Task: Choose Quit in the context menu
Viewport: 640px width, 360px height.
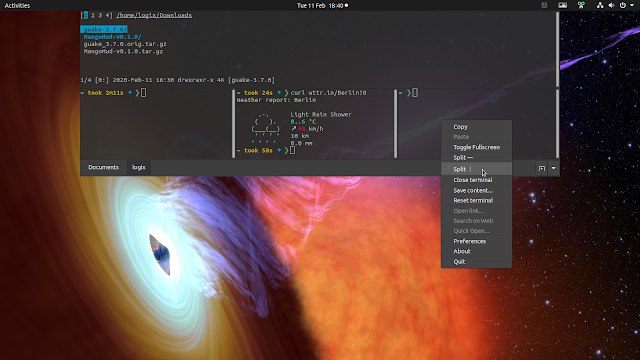Action: (x=476, y=262)
